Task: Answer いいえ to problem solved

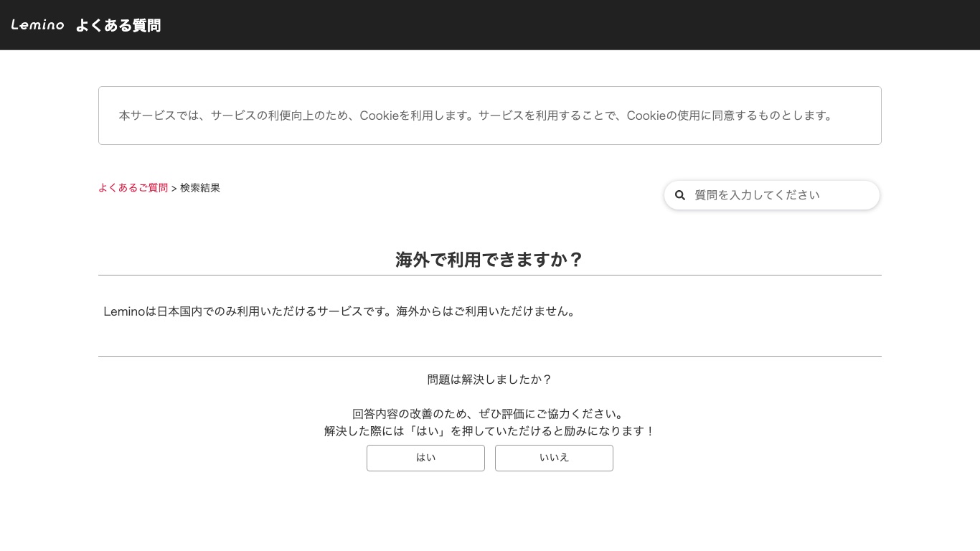Action: (554, 458)
